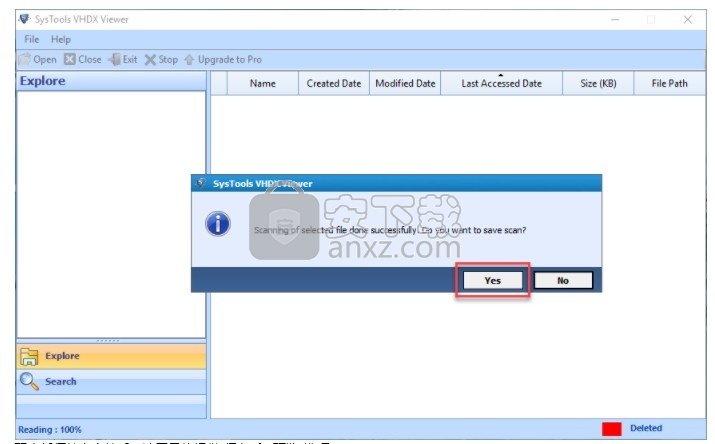Viewport: 715px width, 444px height.
Task: Click the SysTools shield icon in title bar
Action: tap(24, 19)
